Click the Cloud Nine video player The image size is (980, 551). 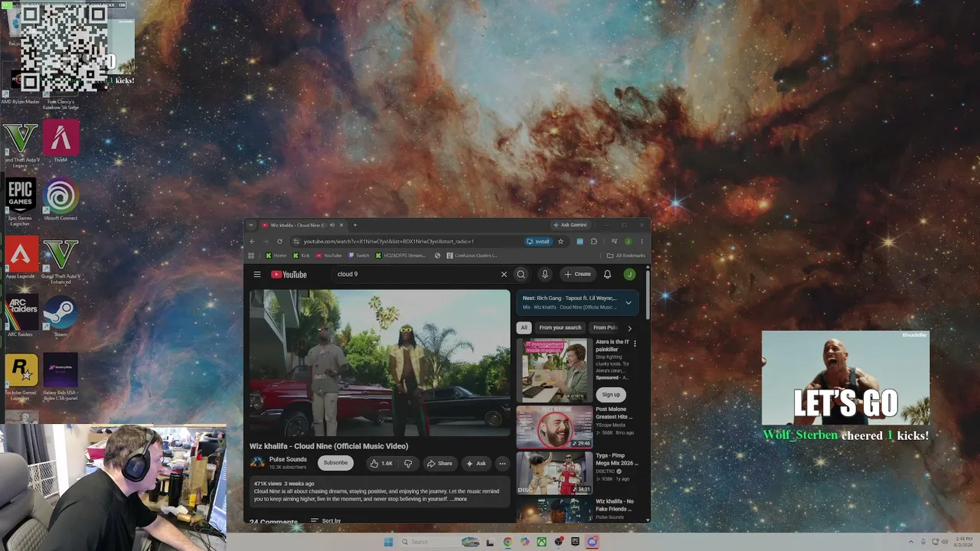(x=380, y=363)
